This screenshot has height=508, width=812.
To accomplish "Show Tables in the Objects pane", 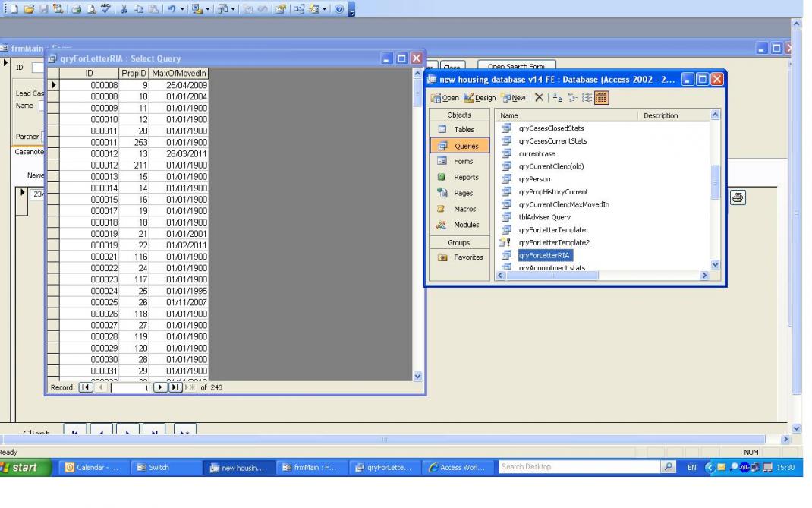I will 459,130.
